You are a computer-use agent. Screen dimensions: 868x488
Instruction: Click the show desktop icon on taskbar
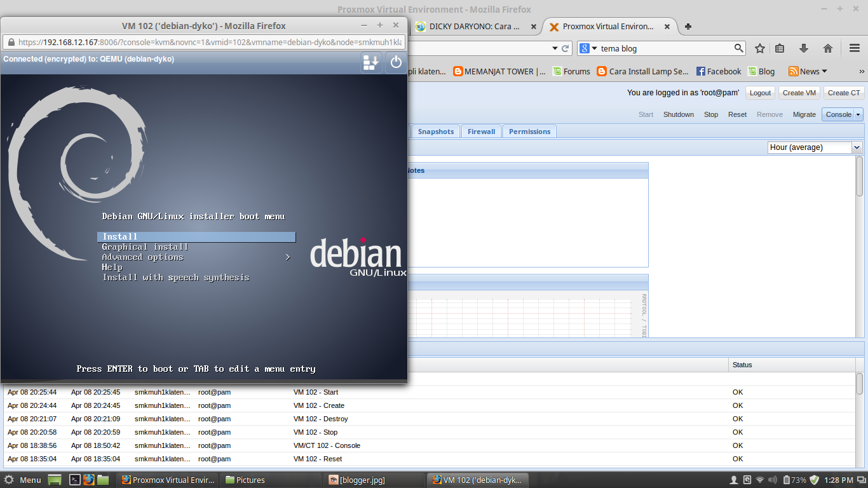click(55, 480)
